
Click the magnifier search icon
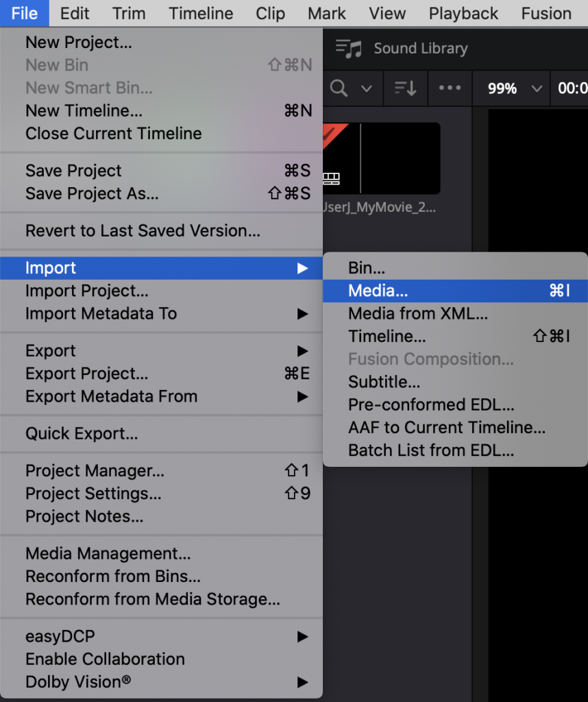tap(339, 88)
